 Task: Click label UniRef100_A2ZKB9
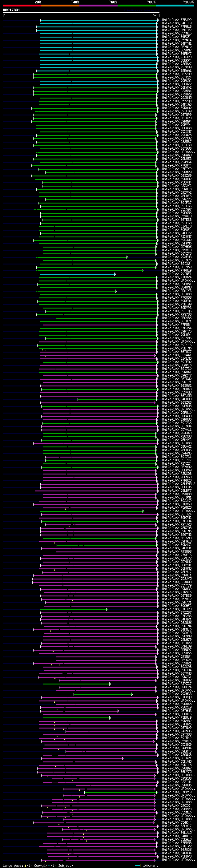coord(177,67)
